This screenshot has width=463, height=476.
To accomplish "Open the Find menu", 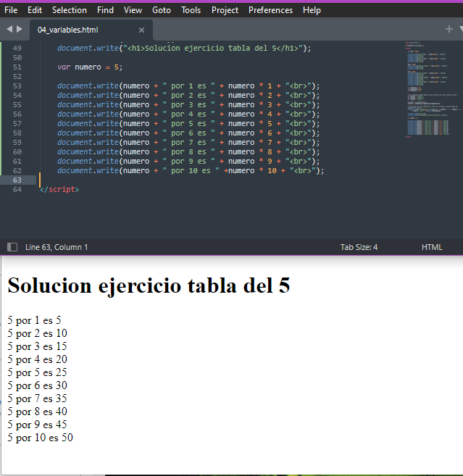I will [105, 10].
